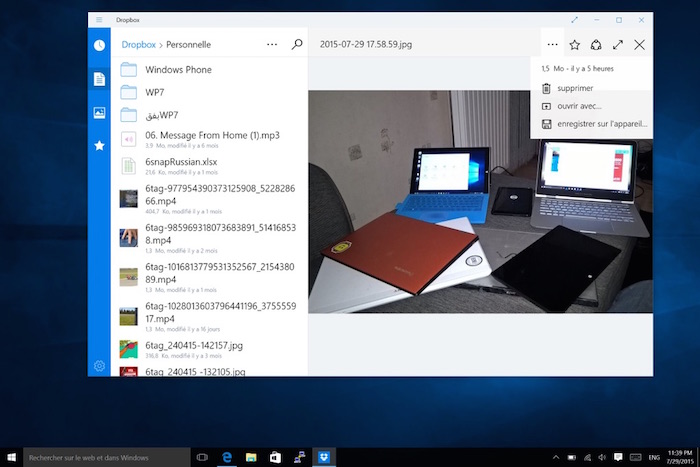Screen dimensions: 700x467
Task: Choose 'supprimer' from the menu
Action: (x=575, y=88)
